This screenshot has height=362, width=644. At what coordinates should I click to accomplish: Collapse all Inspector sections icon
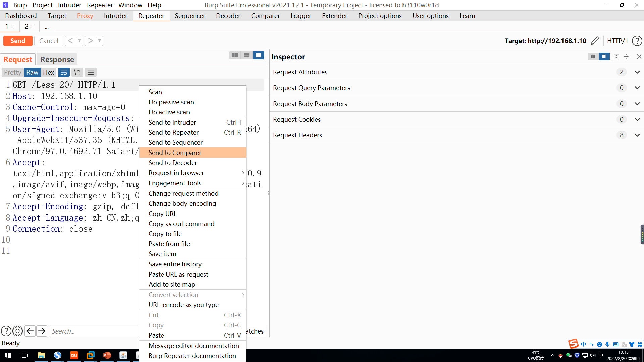point(626,56)
